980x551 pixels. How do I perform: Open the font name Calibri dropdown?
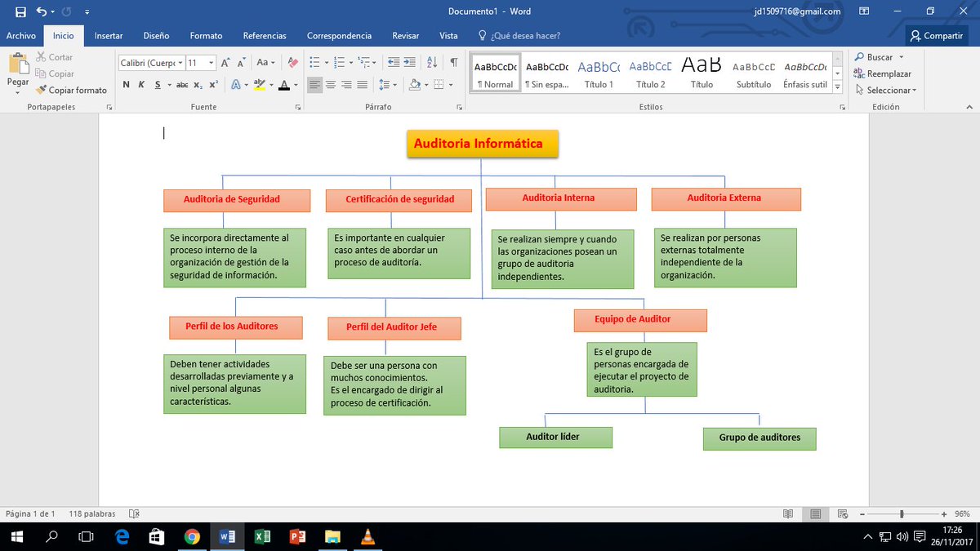coord(180,63)
